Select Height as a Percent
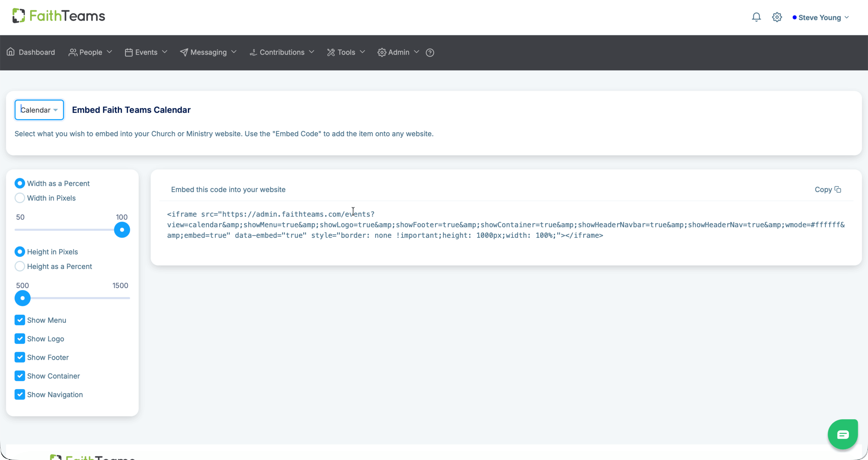The height and width of the screenshot is (460, 868). pyautogui.click(x=20, y=266)
